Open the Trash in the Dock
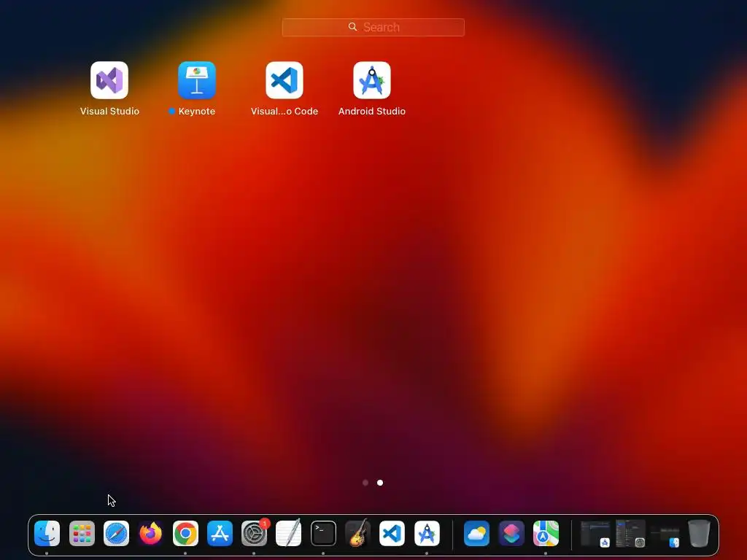Screen dimensions: 747x560 (x=699, y=533)
